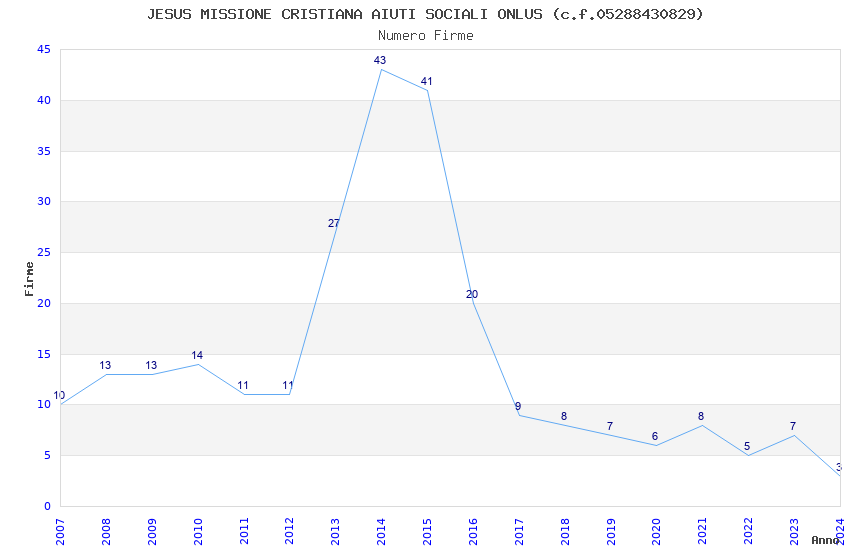Image resolution: width=850 pixels, height=550 pixels.
Task: Click the 2020 x-axis year label
Action: click(656, 527)
